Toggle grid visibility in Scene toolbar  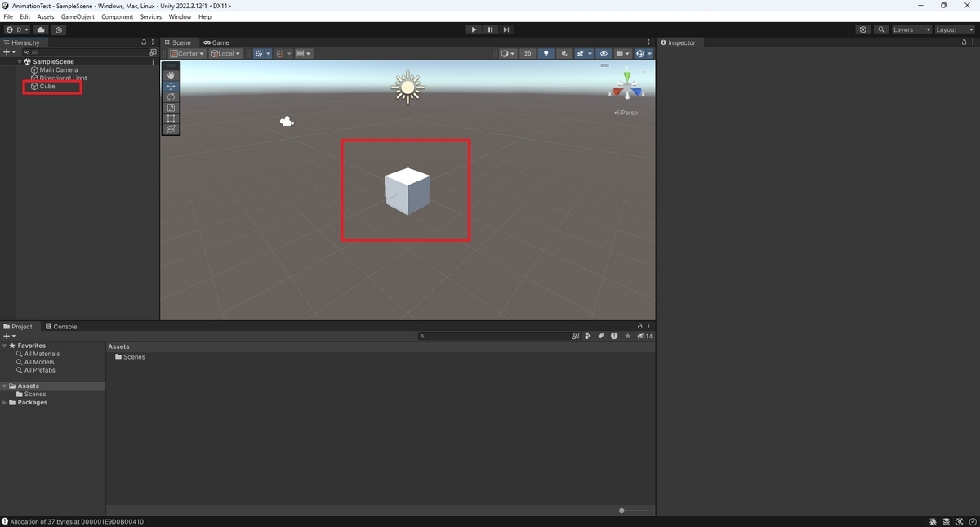(259, 53)
